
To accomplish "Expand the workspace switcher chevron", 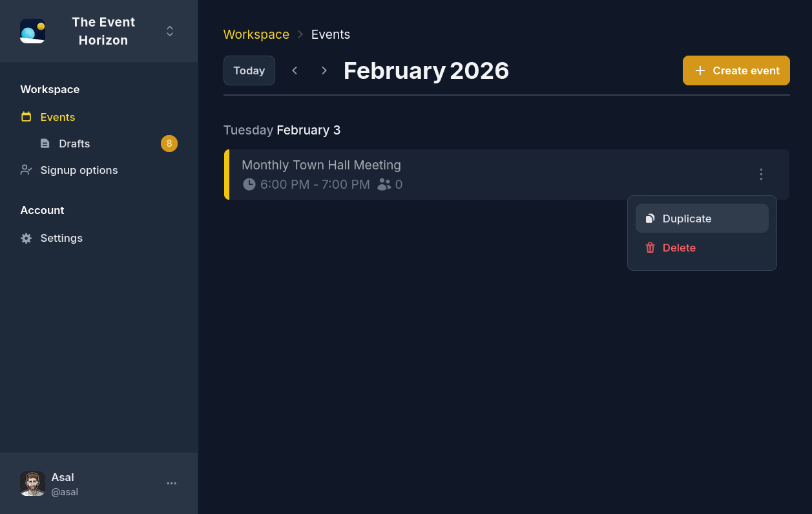I will [169, 30].
